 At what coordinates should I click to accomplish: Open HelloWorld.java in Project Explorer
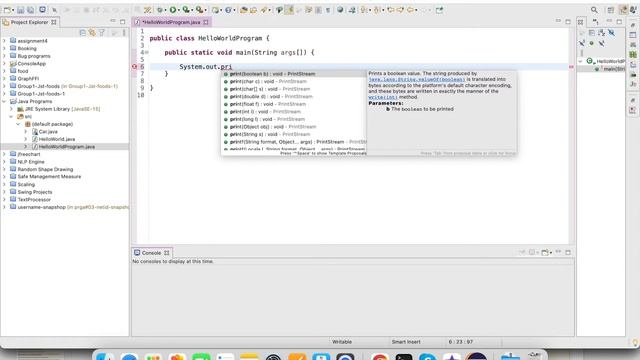coord(57,139)
